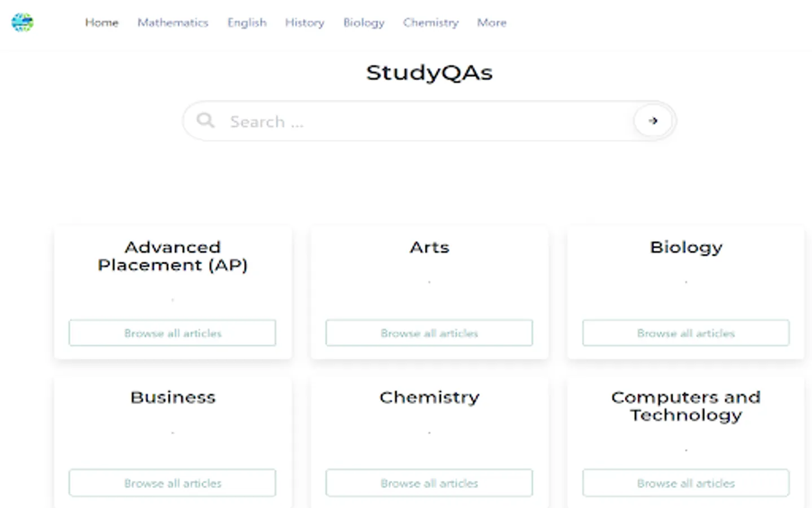Click the StudyQAs page title

[x=429, y=73]
